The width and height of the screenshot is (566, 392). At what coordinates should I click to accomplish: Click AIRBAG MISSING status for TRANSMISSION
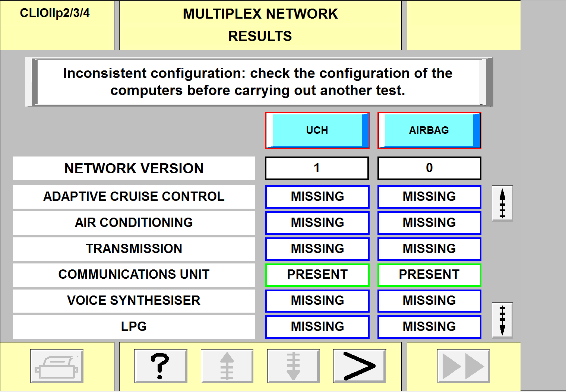pyautogui.click(x=429, y=249)
